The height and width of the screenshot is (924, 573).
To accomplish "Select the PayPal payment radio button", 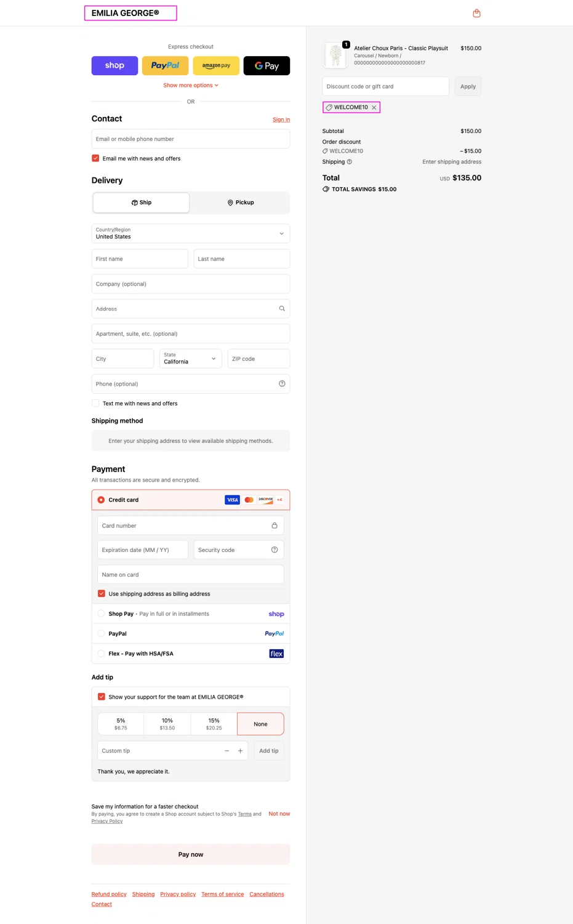I will [x=101, y=633].
